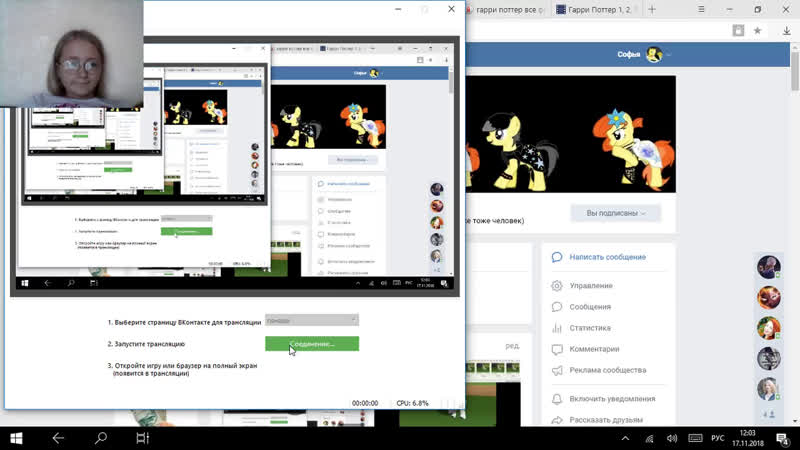Open Task View on the taskbar
800x450 pixels.
142,438
